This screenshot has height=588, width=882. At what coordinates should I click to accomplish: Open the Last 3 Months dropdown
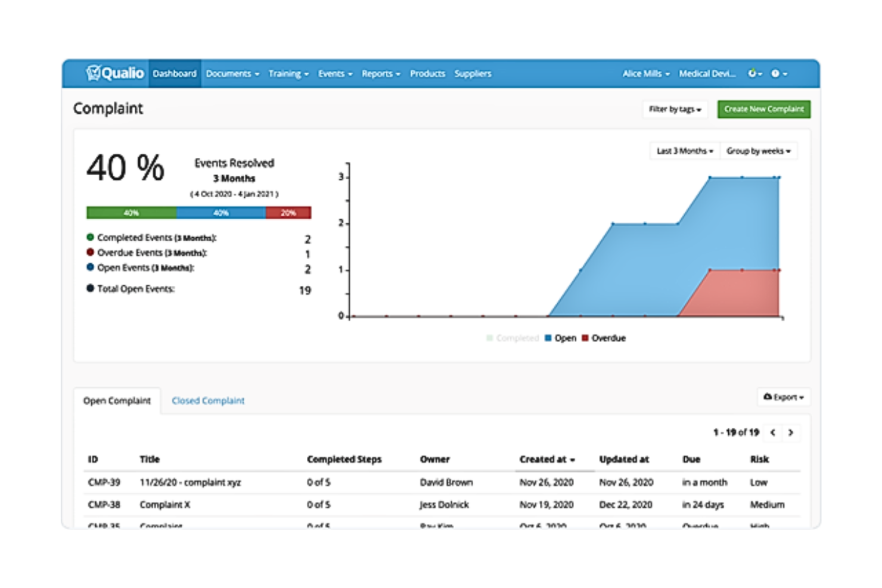pos(684,151)
